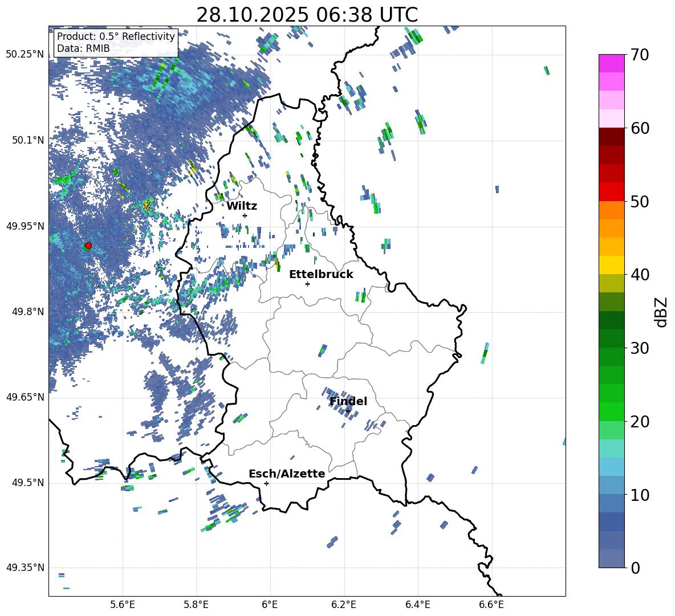Viewport: 675px width, 616px height.
Task: Click the dark maroon colorbar swatch below 60
Action: (612, 137)
